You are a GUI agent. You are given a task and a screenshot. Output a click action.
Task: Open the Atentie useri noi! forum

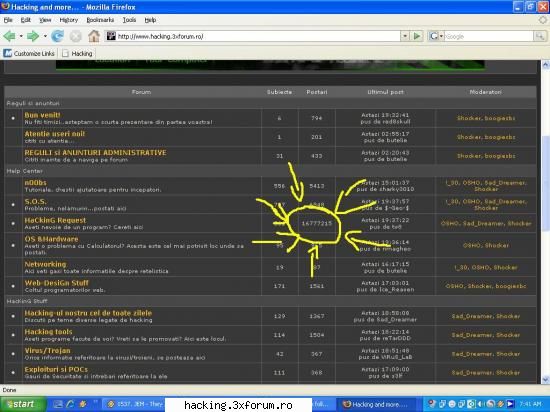(55, 134)
